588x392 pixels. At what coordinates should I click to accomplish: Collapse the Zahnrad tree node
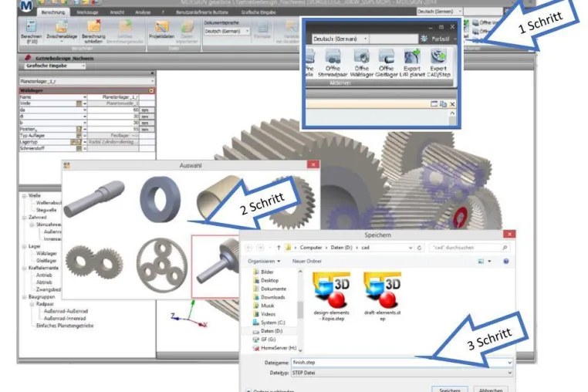click(24, 217)
